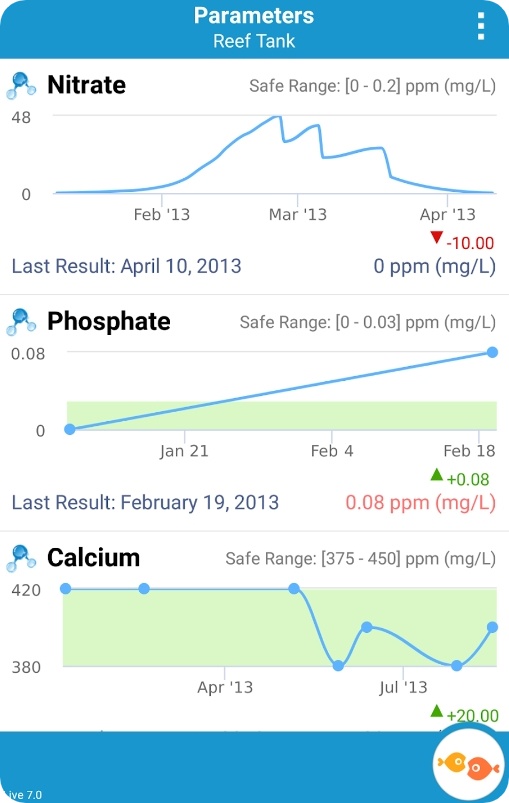This screenshot has height=803, width=509.
Task: Tap the Phosphate molecule icon
Action: pyautogui.click(x=21, y=322)
